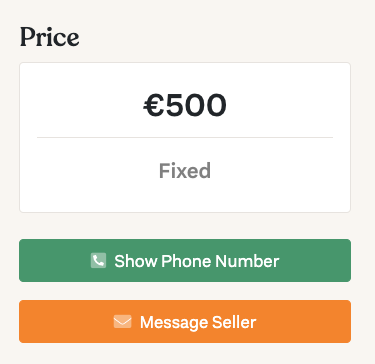Open Message Seller to contact them

pyautogui.click(x=185, y=321)
